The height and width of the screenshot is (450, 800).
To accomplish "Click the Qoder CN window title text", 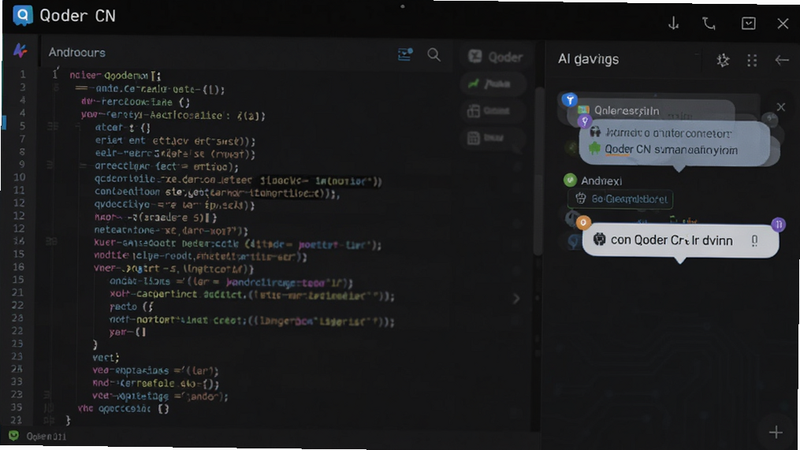I will [x=78, y=16].
